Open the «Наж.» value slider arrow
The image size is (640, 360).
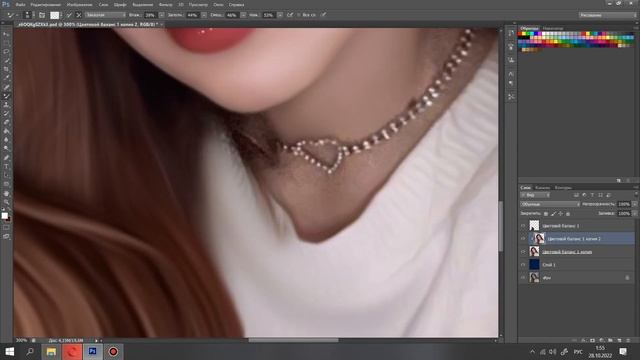coord(280,15)
